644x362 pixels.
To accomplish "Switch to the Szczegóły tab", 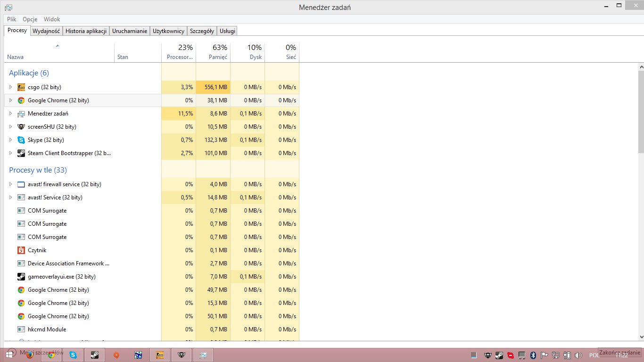I will point(202,31).
